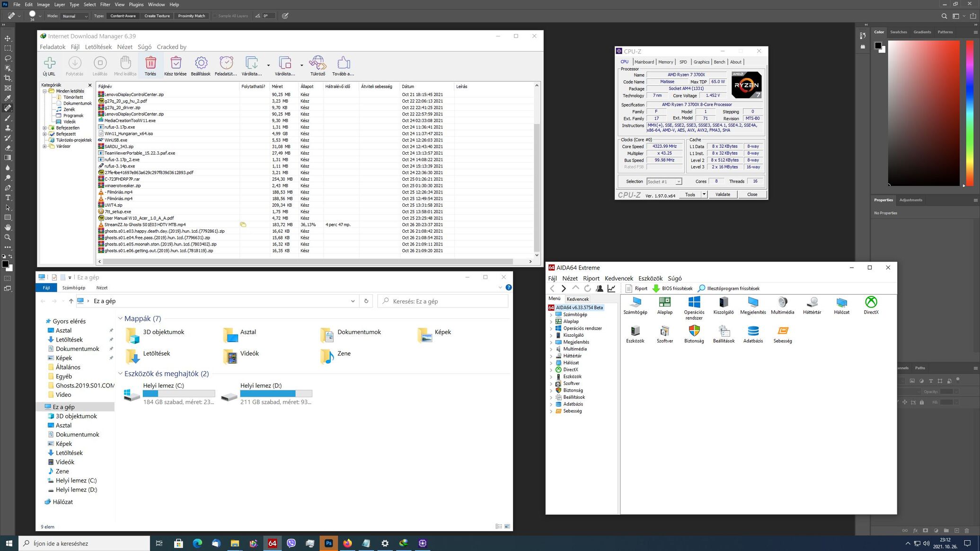Viewport: 980px width, 551px height.
Task: Open CPU-Z Socket selection dropdown
Action: (664, 182)
